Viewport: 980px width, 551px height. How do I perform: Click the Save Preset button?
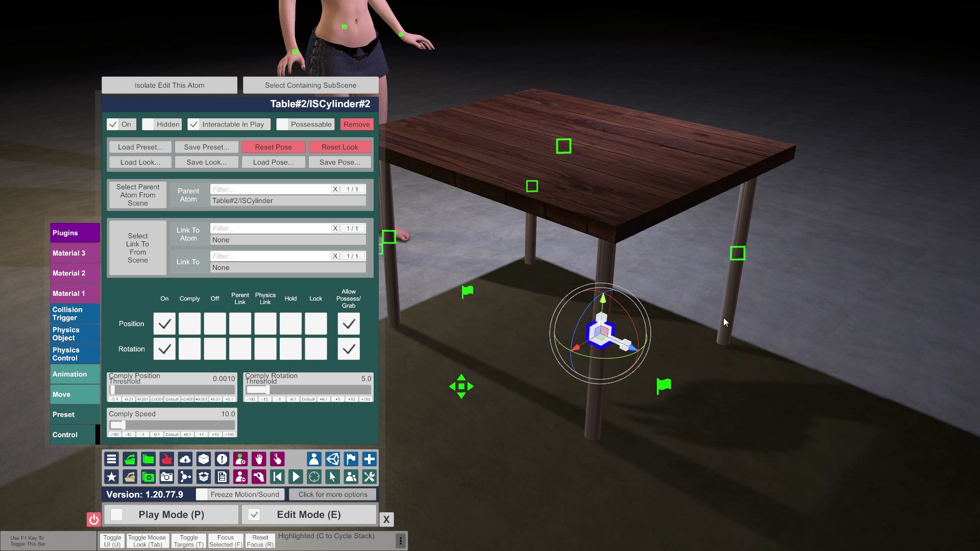click(207, 146)
